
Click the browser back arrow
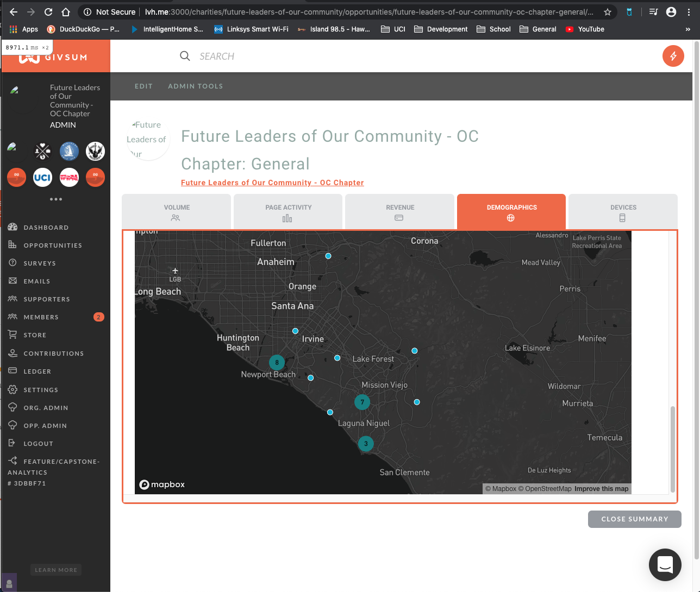tap(14, 12)
